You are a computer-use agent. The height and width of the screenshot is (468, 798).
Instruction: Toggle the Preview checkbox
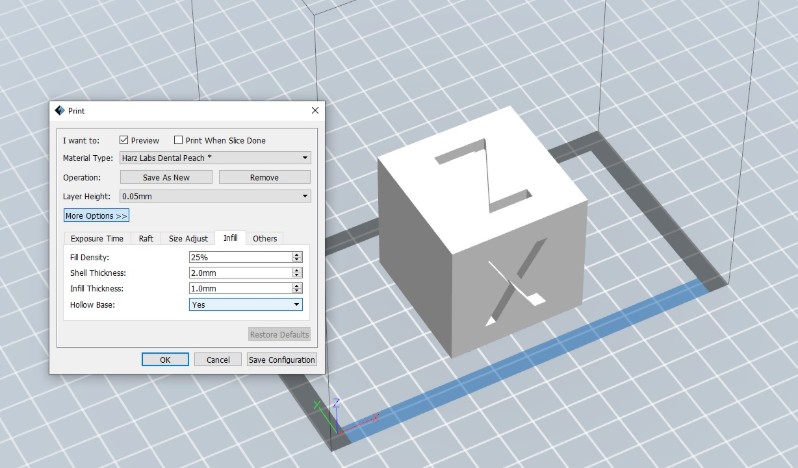click(x=124, y=140)
